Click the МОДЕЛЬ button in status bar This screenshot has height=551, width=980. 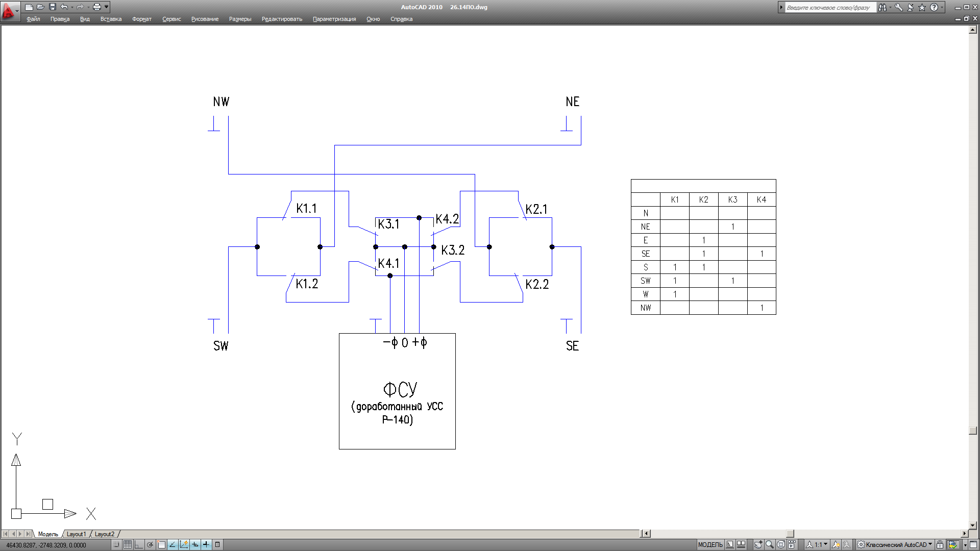pos(710,544)
